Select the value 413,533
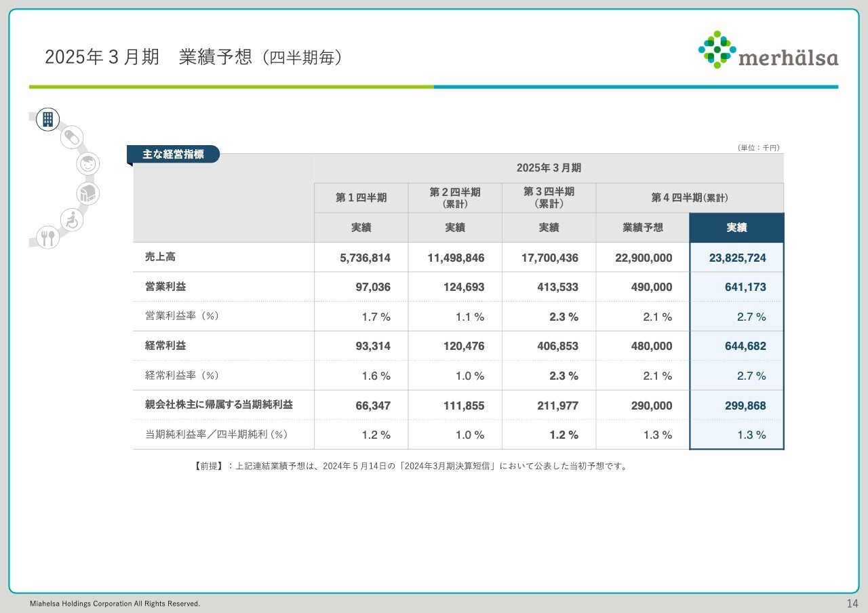Viewport: 868px width, 613px height. 558,288
